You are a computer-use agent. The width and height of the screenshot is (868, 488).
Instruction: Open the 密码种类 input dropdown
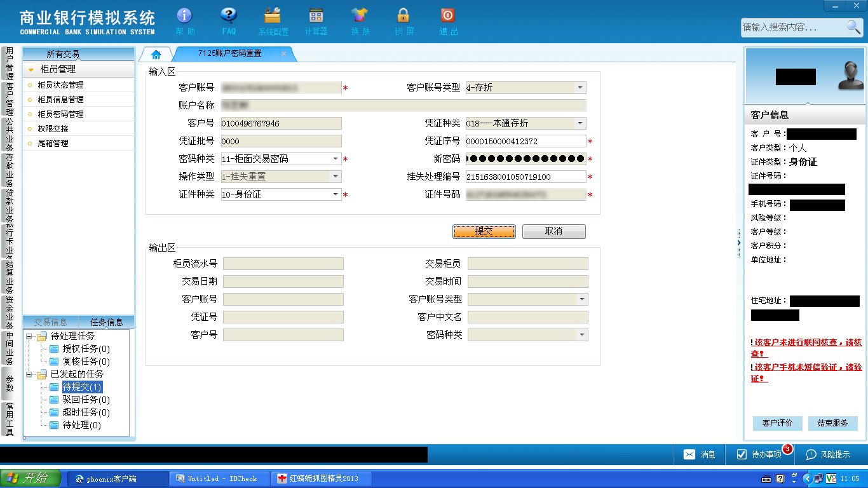tap(336, 159)
